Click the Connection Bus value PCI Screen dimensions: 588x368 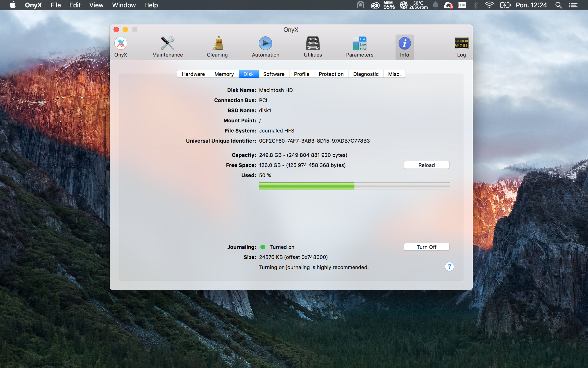263,100
